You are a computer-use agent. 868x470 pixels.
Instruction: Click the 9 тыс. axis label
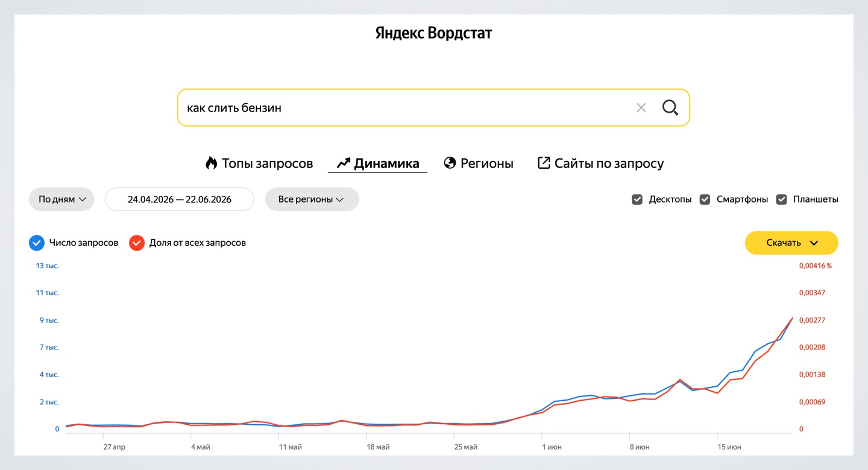click(49, 320)
